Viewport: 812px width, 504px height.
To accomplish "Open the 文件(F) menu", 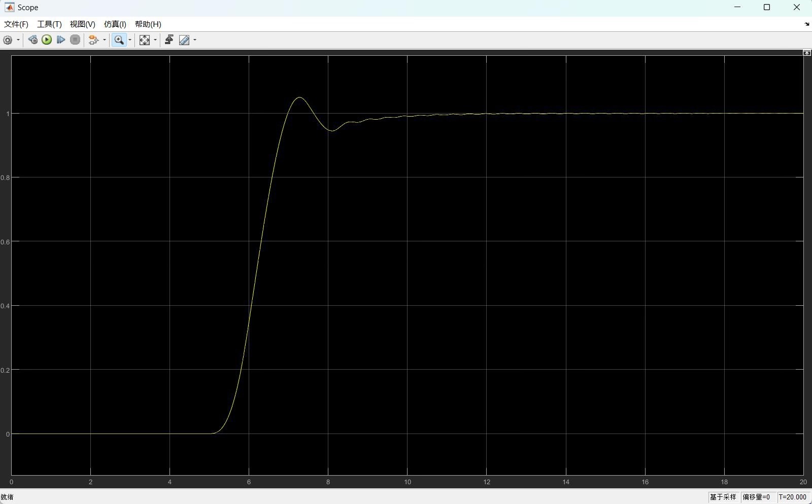I will [16, 24].
